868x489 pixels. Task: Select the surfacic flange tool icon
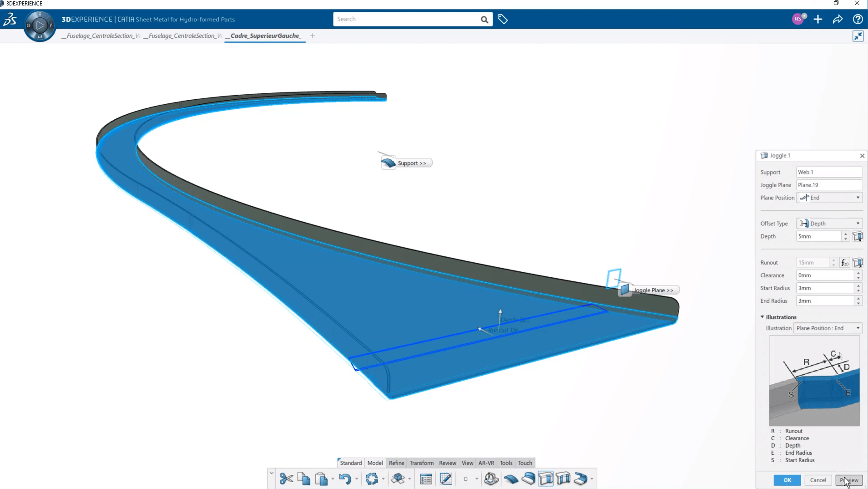click(528, 479)
